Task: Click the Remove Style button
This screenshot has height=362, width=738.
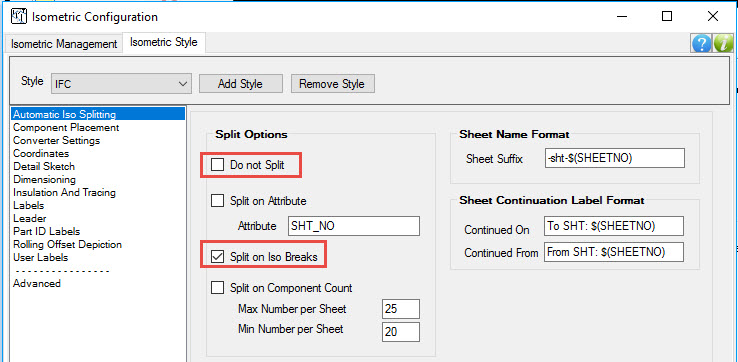Action: 332,84
